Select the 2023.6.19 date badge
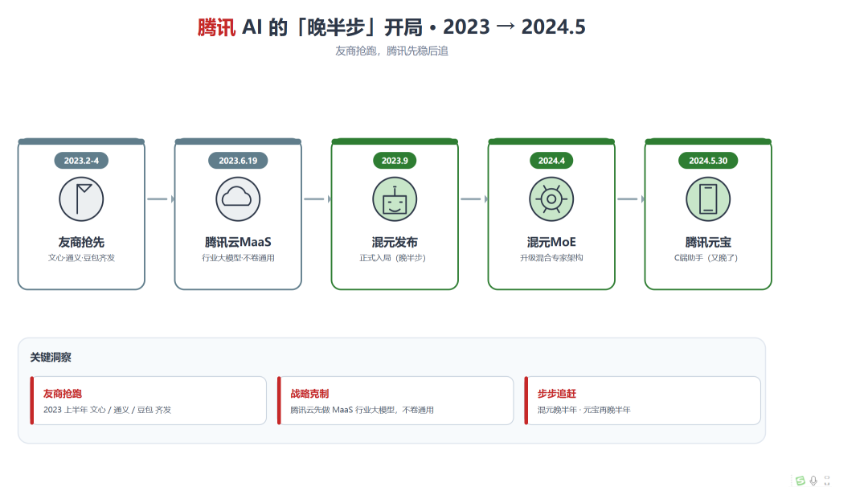Viewport: 868px width, 487px height. click(x=238, y=161)
